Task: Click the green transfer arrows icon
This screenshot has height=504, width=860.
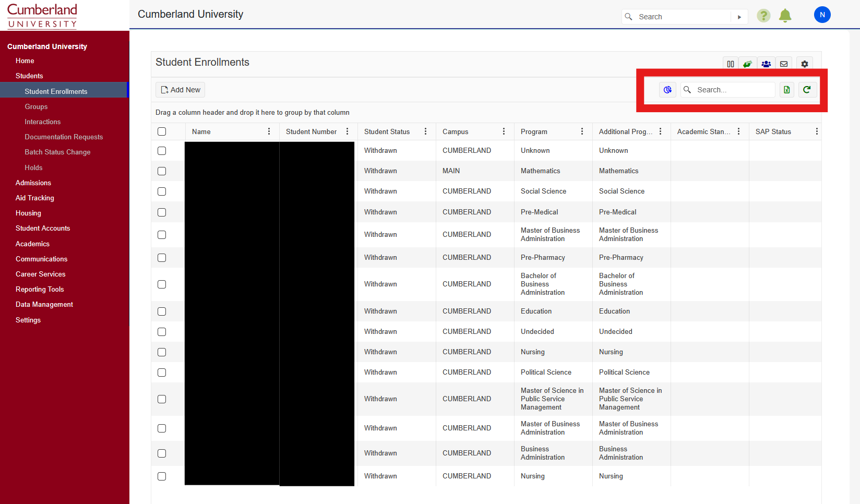Action: 748,64
